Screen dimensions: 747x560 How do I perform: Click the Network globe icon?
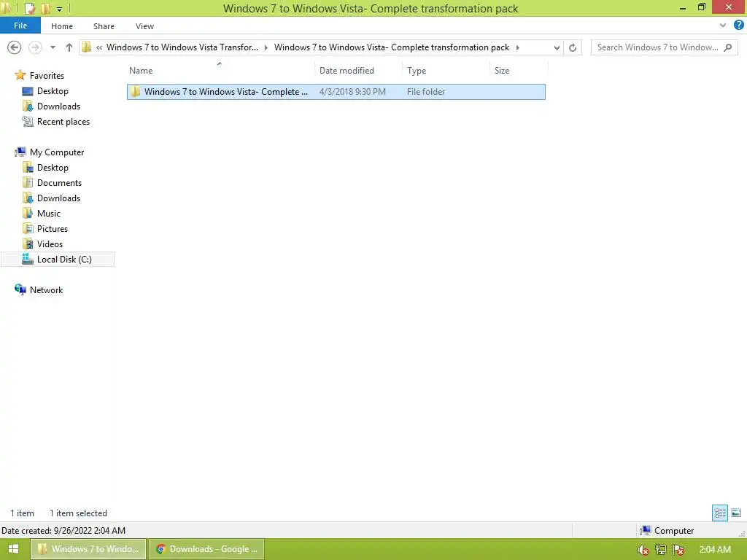(20, 289)
